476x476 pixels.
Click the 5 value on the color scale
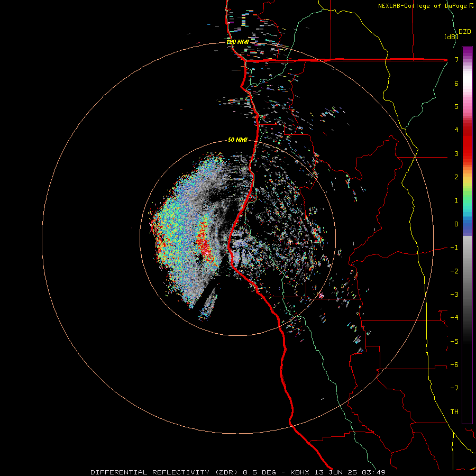[x=456, y=106]
